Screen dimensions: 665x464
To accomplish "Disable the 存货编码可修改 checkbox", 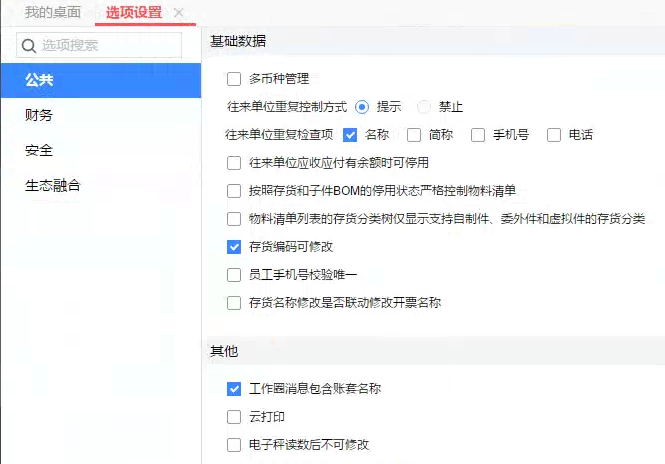I will [x=235, y=246].
